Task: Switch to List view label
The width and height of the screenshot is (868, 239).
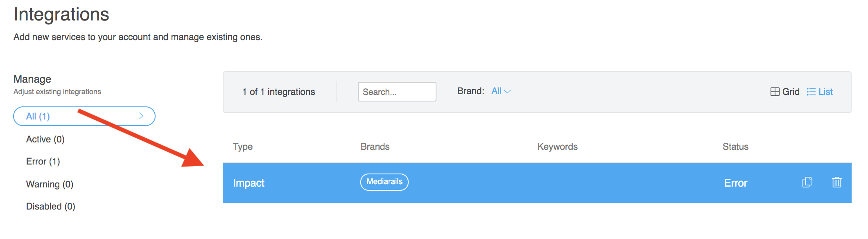Action: pos(825,92)
